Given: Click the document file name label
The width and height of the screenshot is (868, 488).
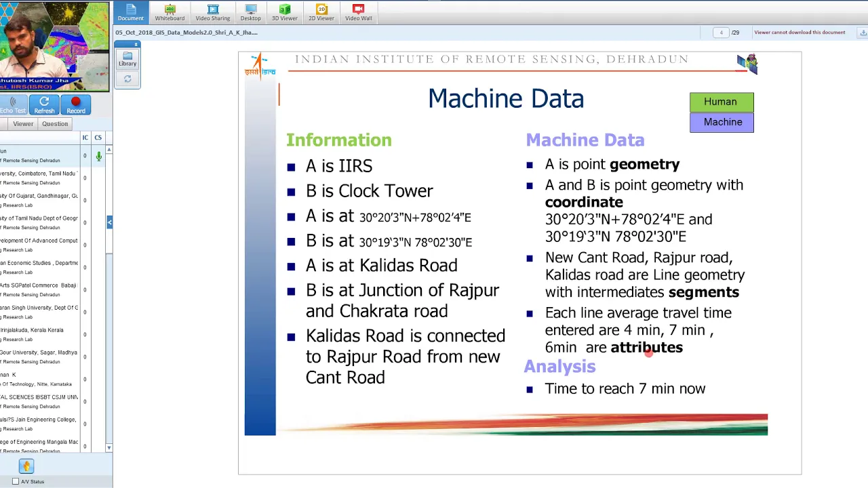Looking at the screenshot, I should [x=186, y=33].
